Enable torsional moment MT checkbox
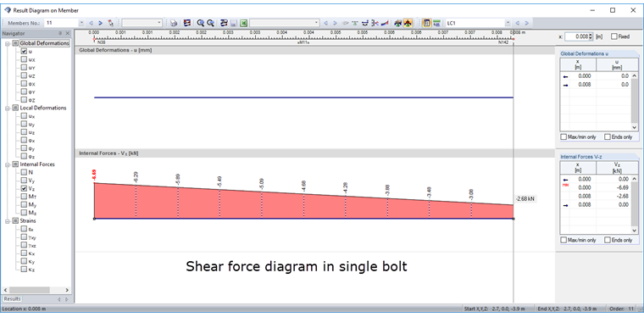The height and width of the screenshot is (317, 644). 24,197
